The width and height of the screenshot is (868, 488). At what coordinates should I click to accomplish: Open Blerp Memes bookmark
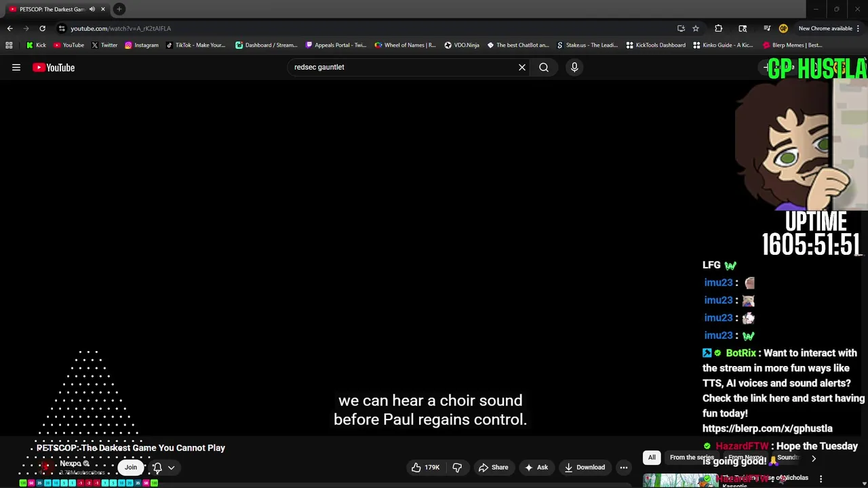coord(793,45)
